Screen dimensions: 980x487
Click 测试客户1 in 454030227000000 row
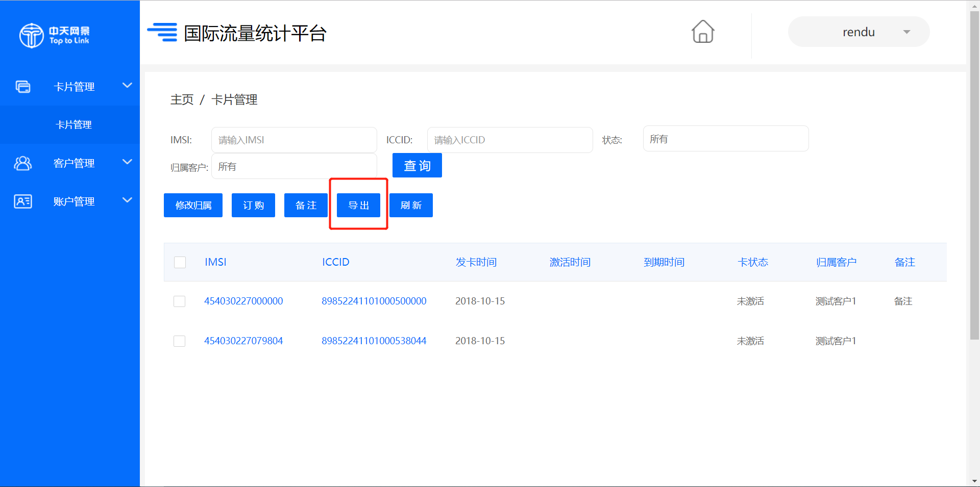point(836,301)
